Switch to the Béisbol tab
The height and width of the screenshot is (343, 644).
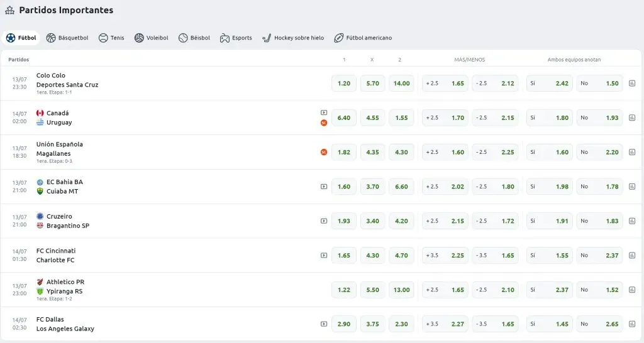pyautogui.click(x=194, y=38)
